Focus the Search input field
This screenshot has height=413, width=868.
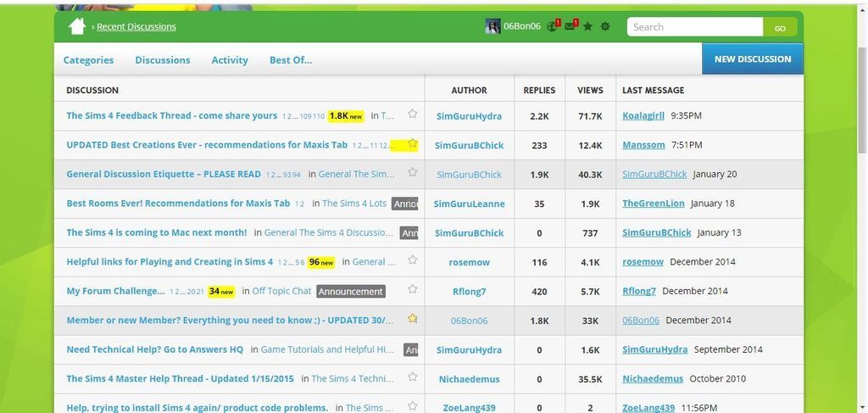tap(695, 27)
